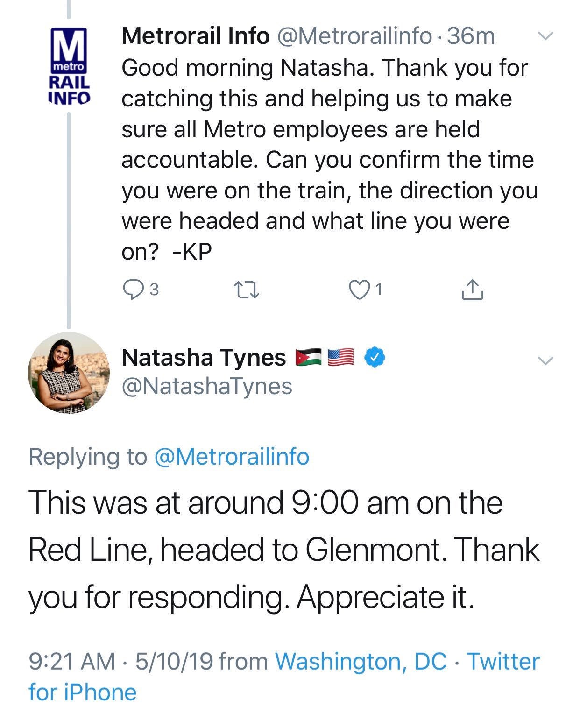
Task: Tap the Natasha Tynes display name
Action: [204, 358]
